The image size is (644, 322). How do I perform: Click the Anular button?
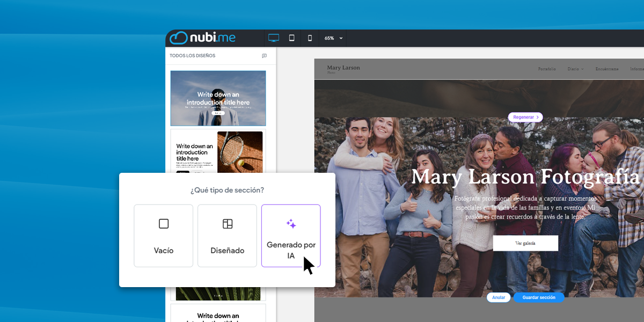499,297
